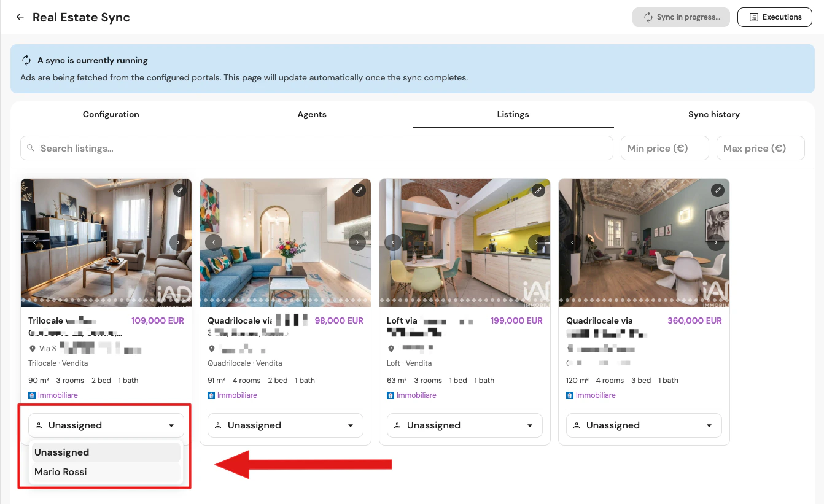Image resolution: width=824 pixels, height=504 pixels.
Task: Switch to the Agents tab
Action: coord(312,114)
